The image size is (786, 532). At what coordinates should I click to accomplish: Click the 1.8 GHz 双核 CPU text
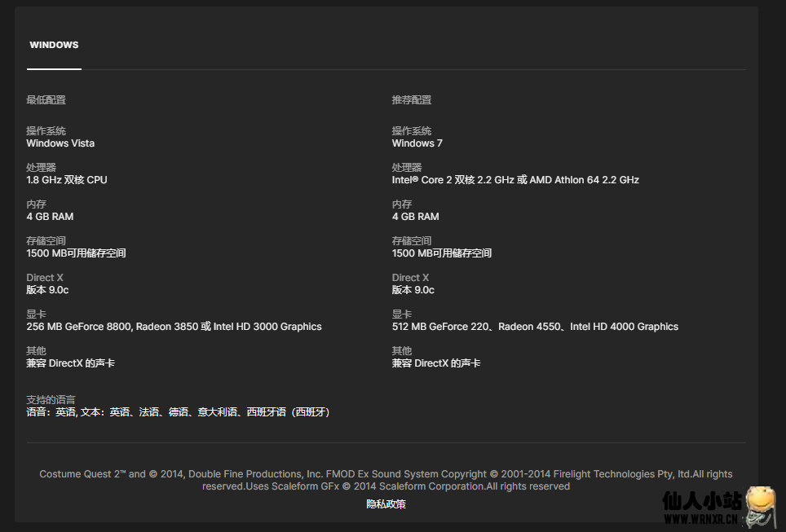(x=67, y=180)
